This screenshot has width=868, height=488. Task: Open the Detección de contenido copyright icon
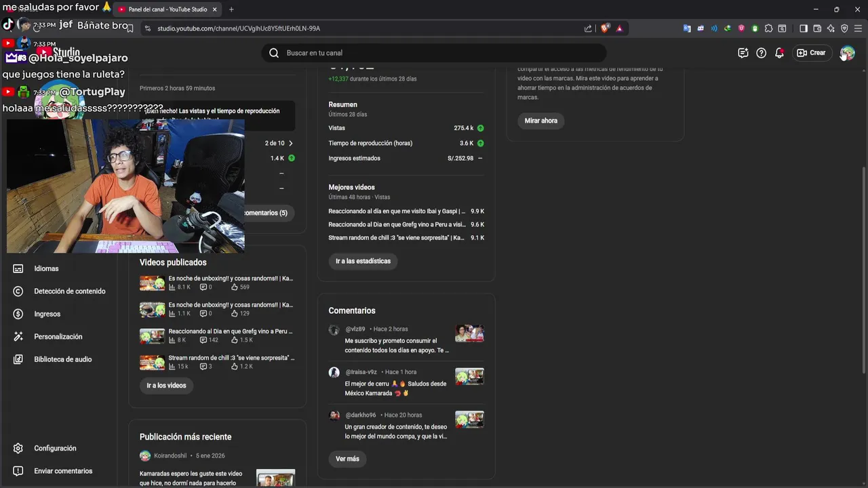click(18, 291)
